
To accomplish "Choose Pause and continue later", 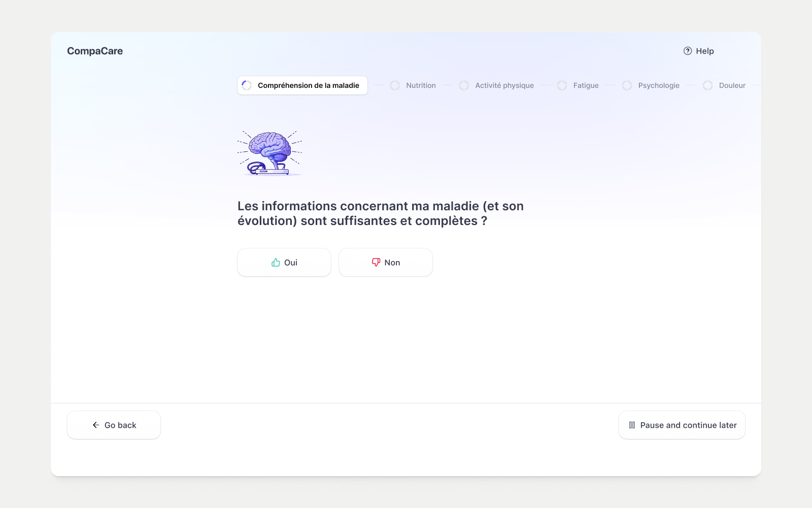I will click(682, 425).
